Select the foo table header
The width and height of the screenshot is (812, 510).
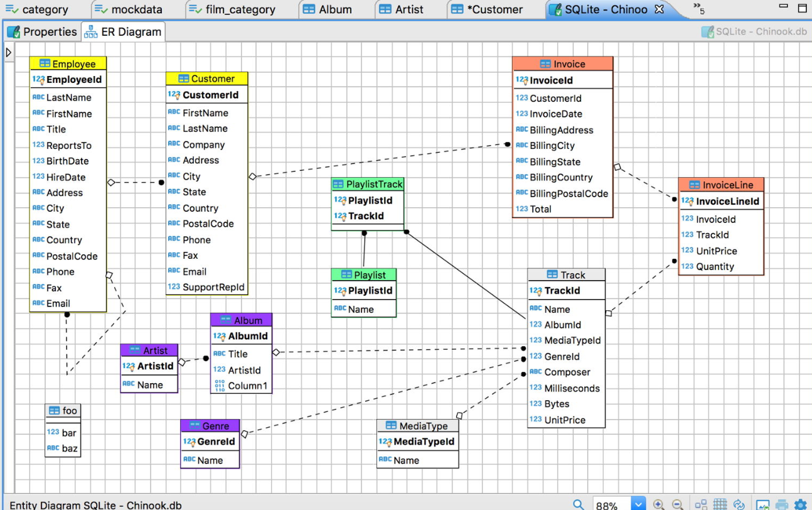63,411
